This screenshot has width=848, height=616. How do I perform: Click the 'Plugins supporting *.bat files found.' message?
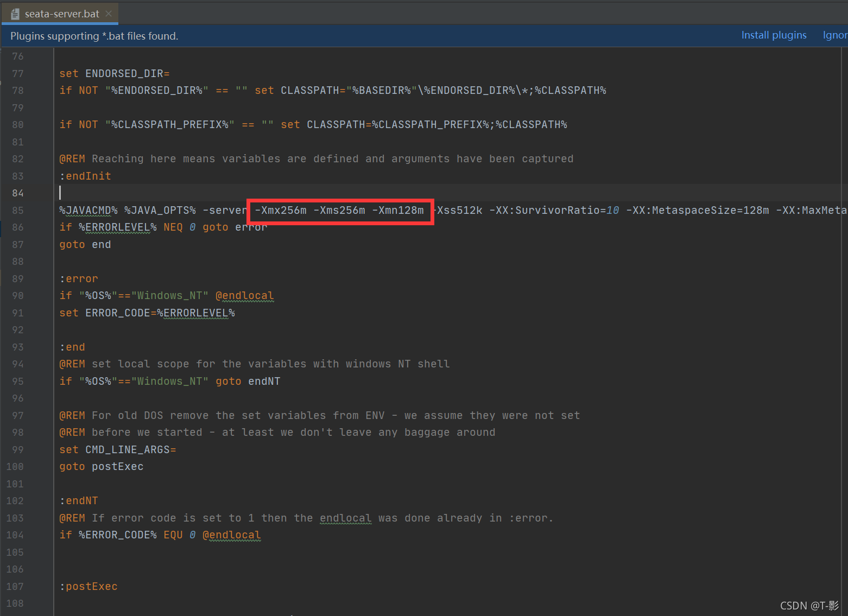pyautogui.click(x=94, y=36)
